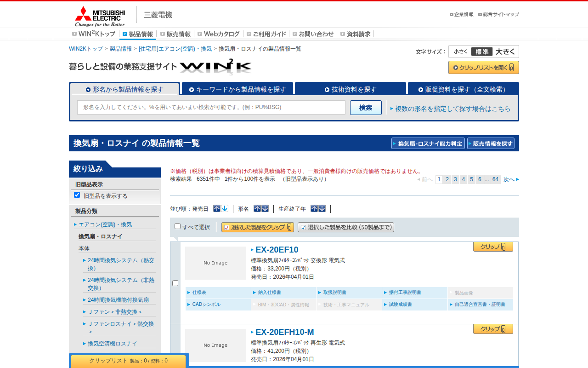The height and width of the screenshot is (368, 588).
Task: Sort by 形名 descending arrow
Action: click(x=265, y=208)
